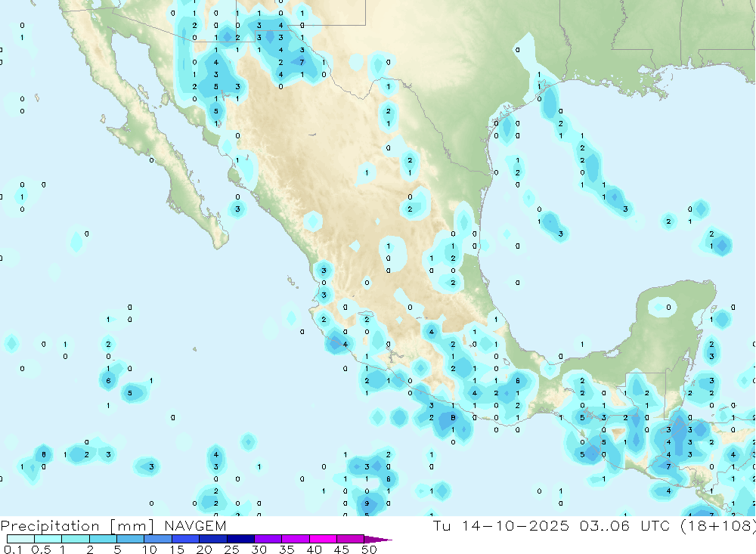Select the 0.5–1 mm legend color swatch
Image resolution: width=756 pixels, height=554 pixels.
tap(48, 539)
